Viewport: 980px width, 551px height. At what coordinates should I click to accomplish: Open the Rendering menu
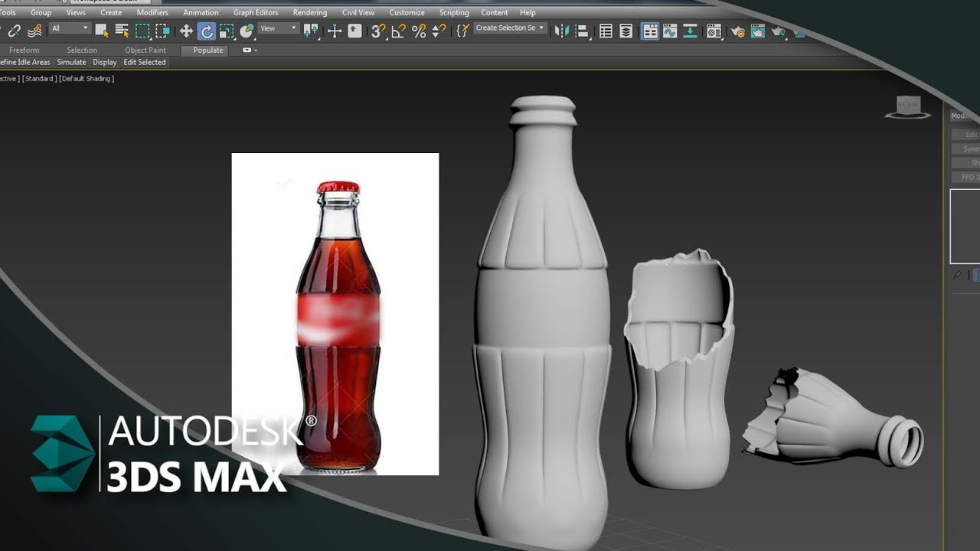pyautogui.click(x=310, y=12)
